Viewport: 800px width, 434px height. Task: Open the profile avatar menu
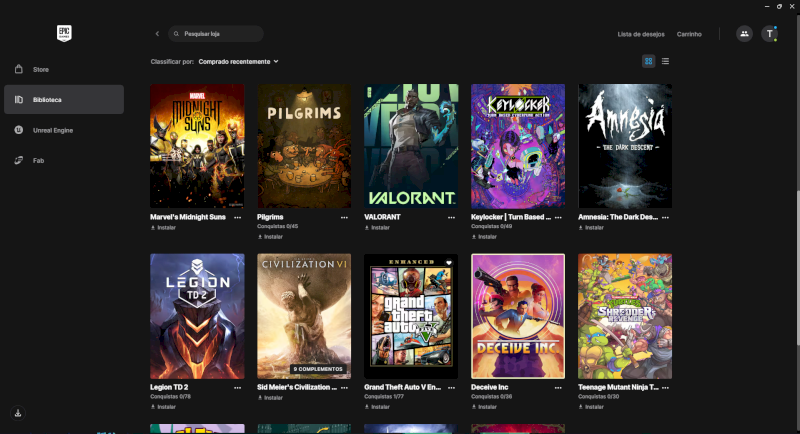coord(769,34)
